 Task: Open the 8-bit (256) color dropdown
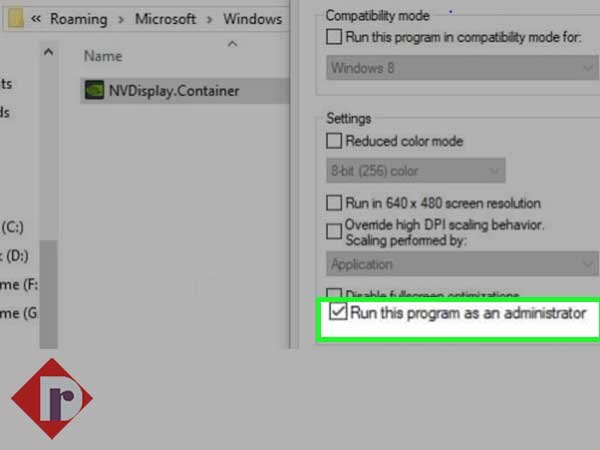(416, 170)
